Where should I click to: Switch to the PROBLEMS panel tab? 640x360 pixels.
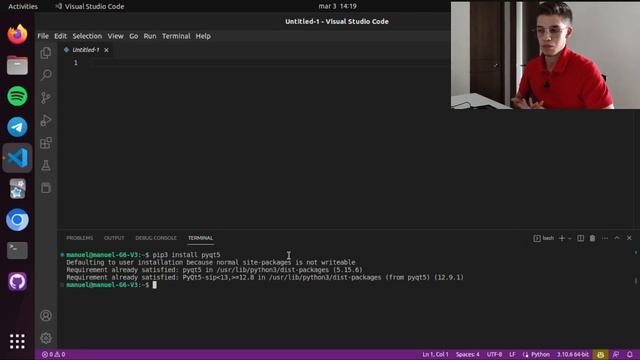point(80,238)
